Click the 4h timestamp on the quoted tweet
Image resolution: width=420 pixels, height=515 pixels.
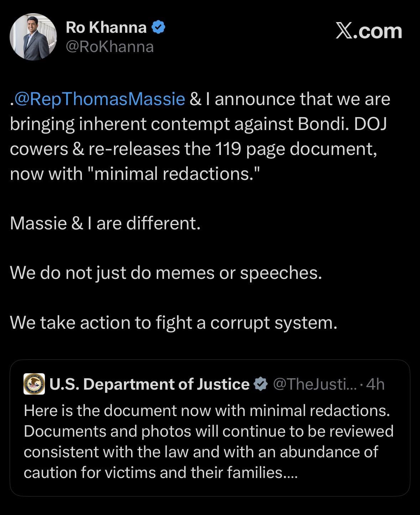pyautogui.click(x=375, y=384)
